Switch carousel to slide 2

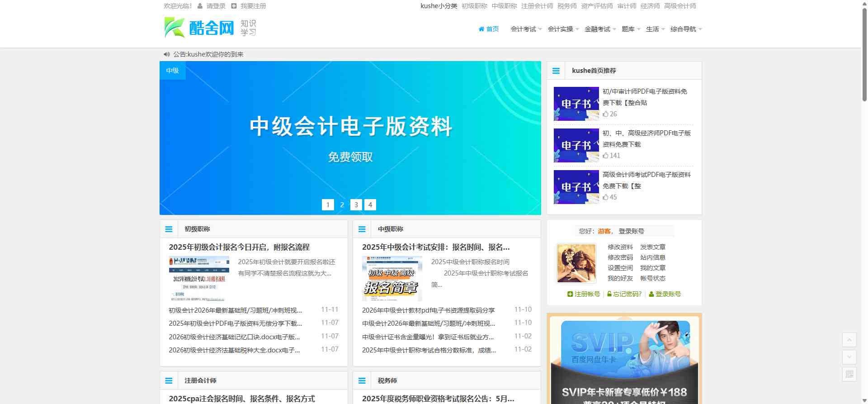342,205
